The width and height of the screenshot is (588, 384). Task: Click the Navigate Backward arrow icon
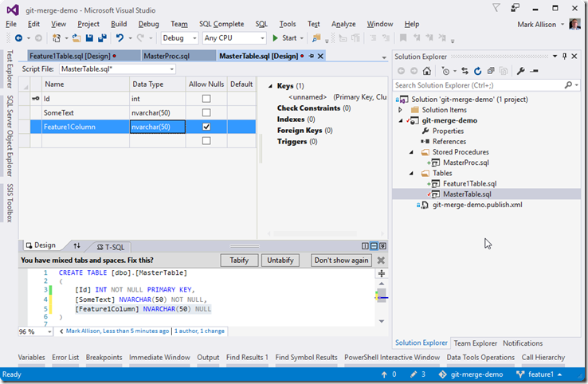point(18,38)
